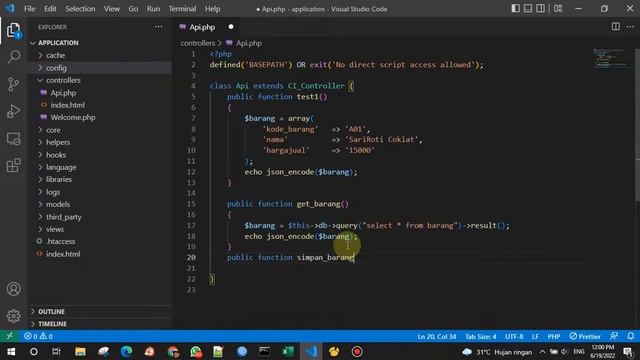Open the Source Control view
Screen dimensions: 640x360
point(13,84)
